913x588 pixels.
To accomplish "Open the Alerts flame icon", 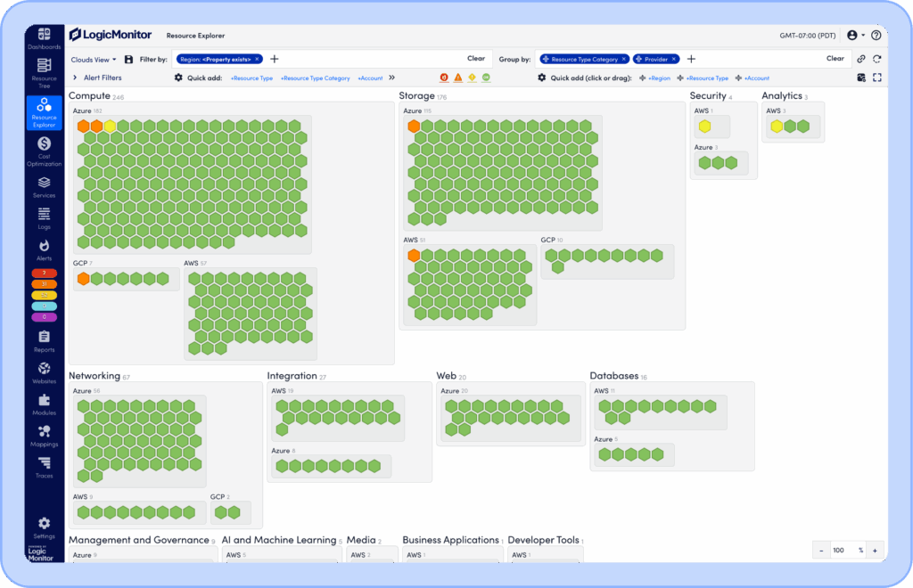I will [44, 249].
